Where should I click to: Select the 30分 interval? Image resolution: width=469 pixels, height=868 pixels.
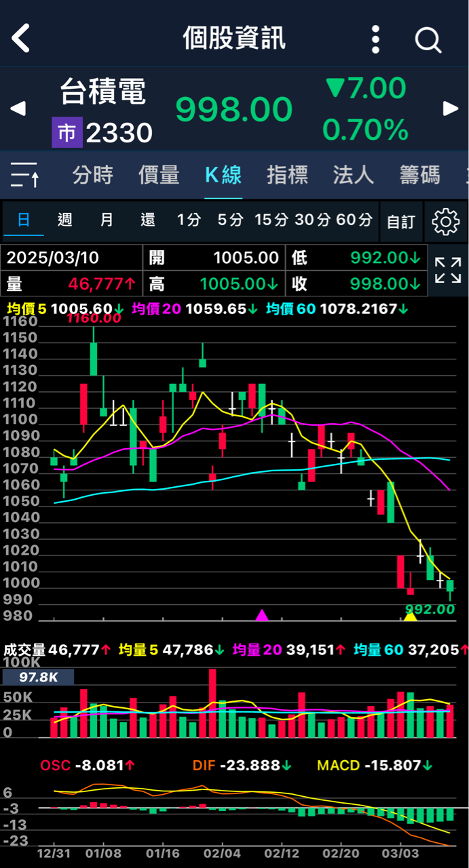(x=313, y=220)
